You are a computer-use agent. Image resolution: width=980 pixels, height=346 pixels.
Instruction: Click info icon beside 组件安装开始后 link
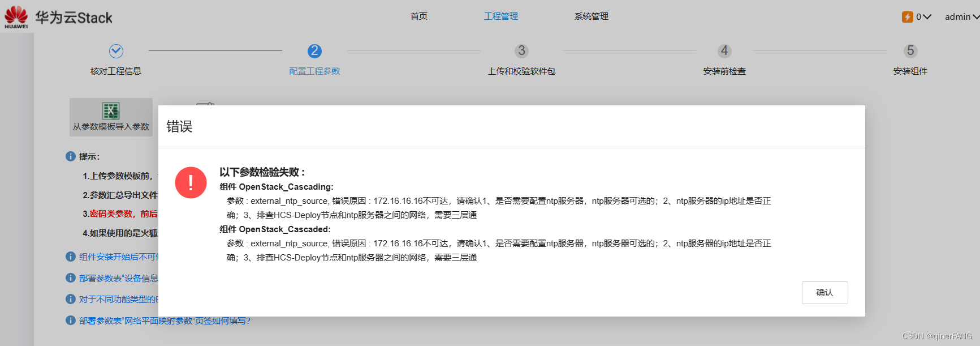71,257
